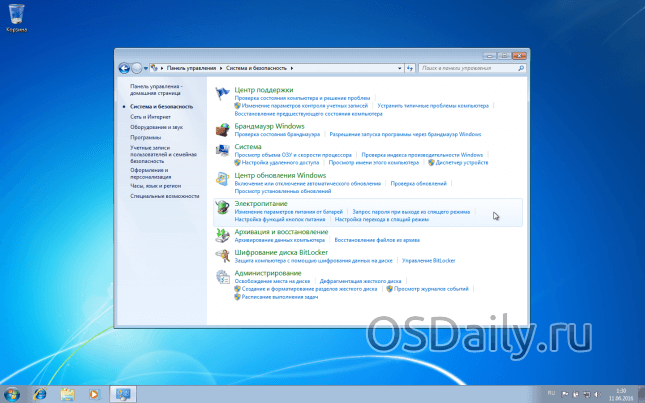Viewport: 645px width, 403px height.
Task: Open Брандмауэр Windows heading link
Action: [x=269, y=126]
